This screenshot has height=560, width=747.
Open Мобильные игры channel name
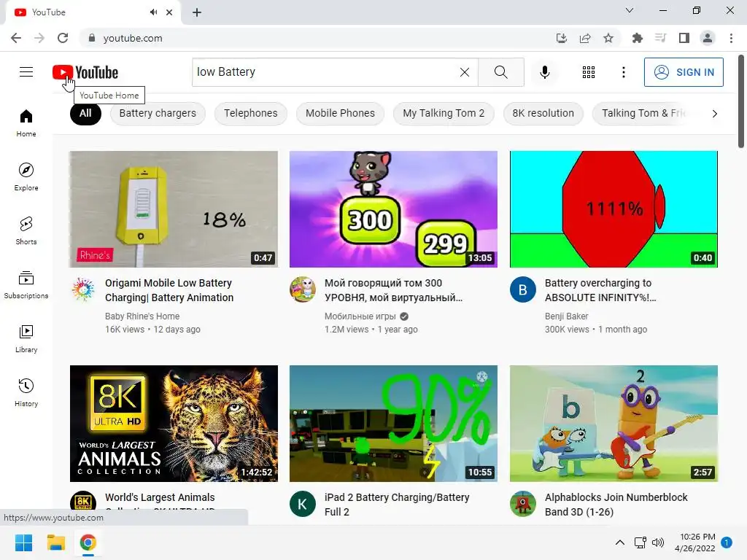pos(360,316)
